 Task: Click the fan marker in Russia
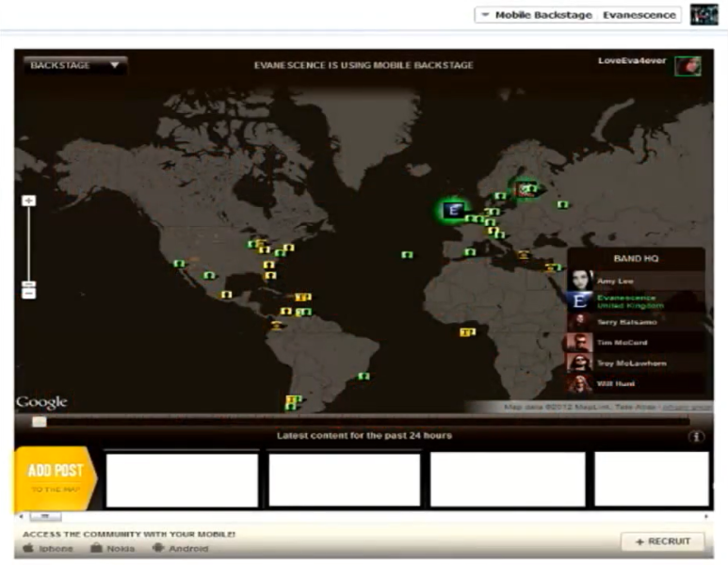[x=562, y=204]
